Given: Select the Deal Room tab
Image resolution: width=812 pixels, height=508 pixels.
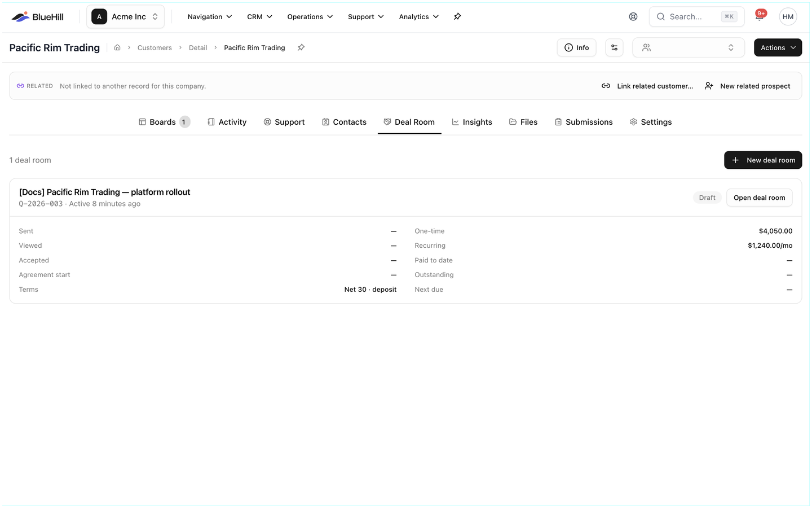Looking at the screenshot, I should 409,122.
